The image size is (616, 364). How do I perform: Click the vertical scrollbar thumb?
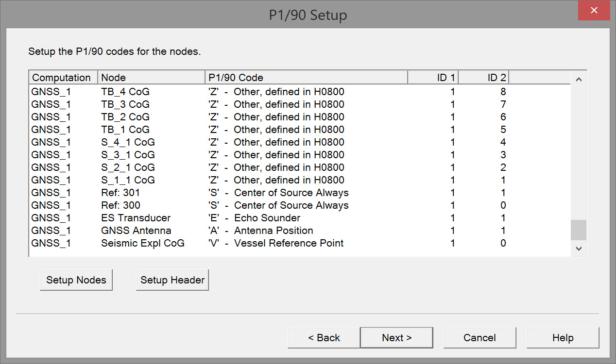pos(578,230)
